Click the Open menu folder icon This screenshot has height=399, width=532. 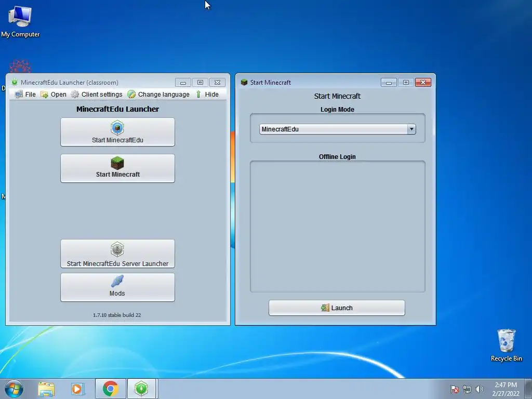click(x=45, y=95)
